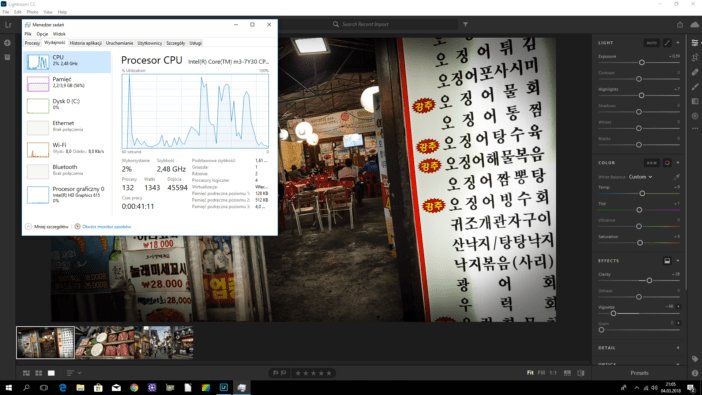The height and width of the screenshot is (395, 702).
Task: Open the Crop and Rotate tool
Action: [x=695, y=57]
